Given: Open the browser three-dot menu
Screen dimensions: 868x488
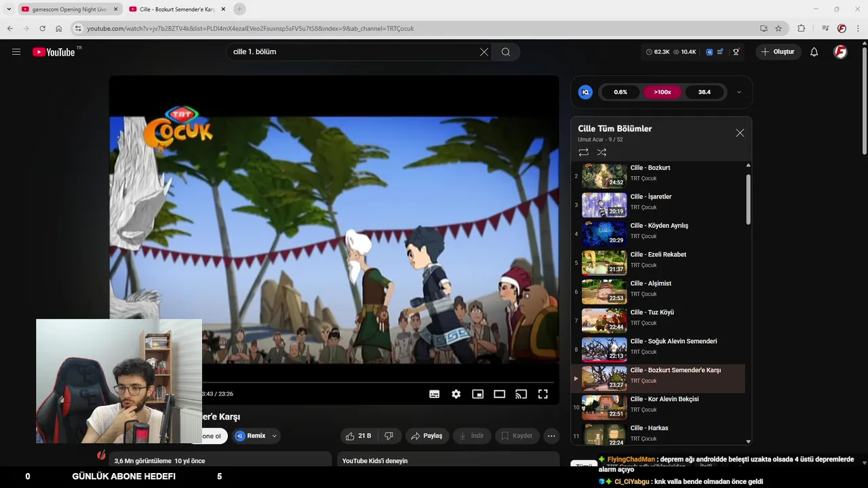Looking at the screenshot, I should pos(859,28).
